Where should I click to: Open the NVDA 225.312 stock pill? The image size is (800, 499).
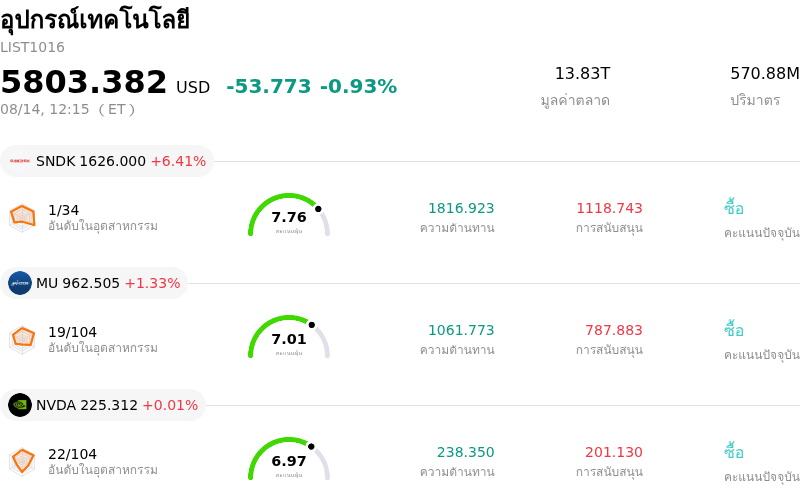tap(103, 405)
